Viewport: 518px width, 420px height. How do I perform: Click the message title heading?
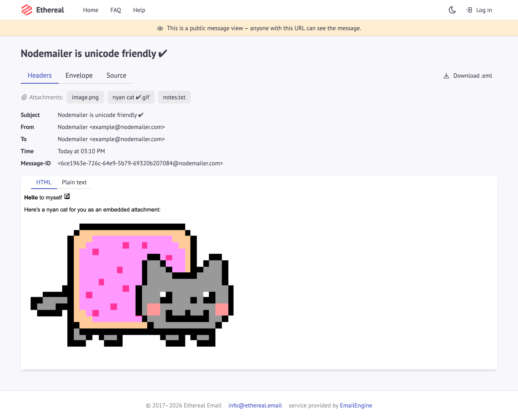coord(94,54)
